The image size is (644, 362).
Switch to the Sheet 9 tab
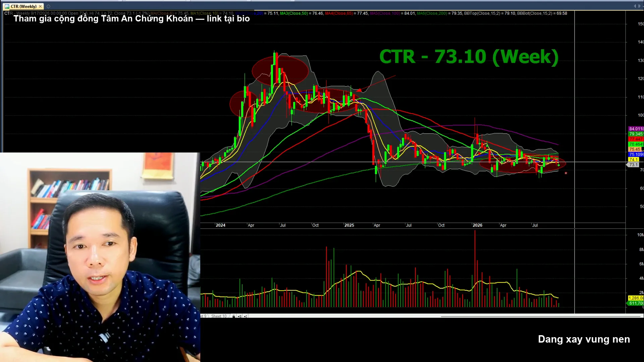coord(204,316)
